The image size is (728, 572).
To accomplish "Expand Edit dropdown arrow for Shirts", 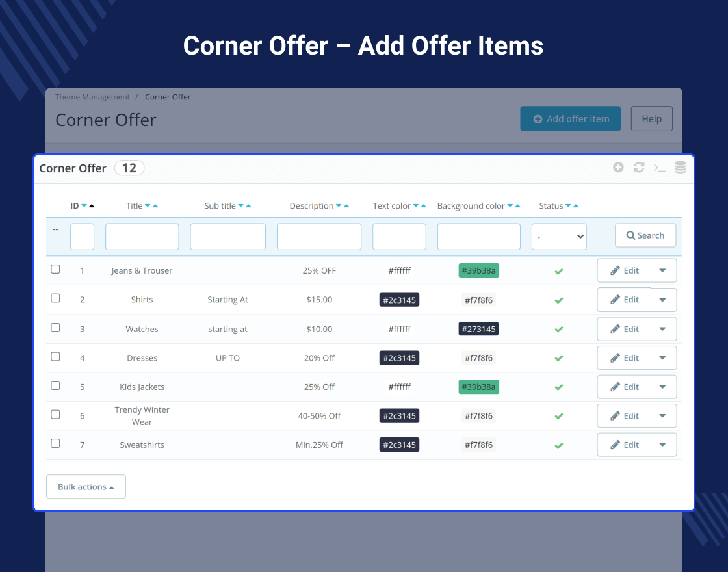I will [662, 300].
